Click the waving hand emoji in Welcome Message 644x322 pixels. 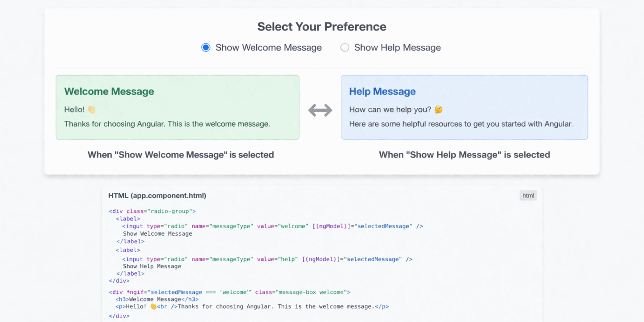[91, 109]
